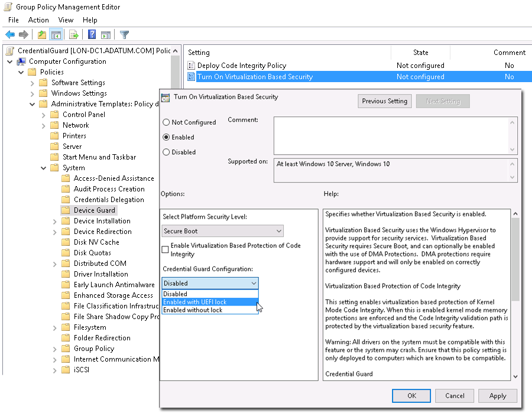Select the Enabled radio button
This screenshot has width=532, height=413.
pyautogui.click(x=166, y=137)
